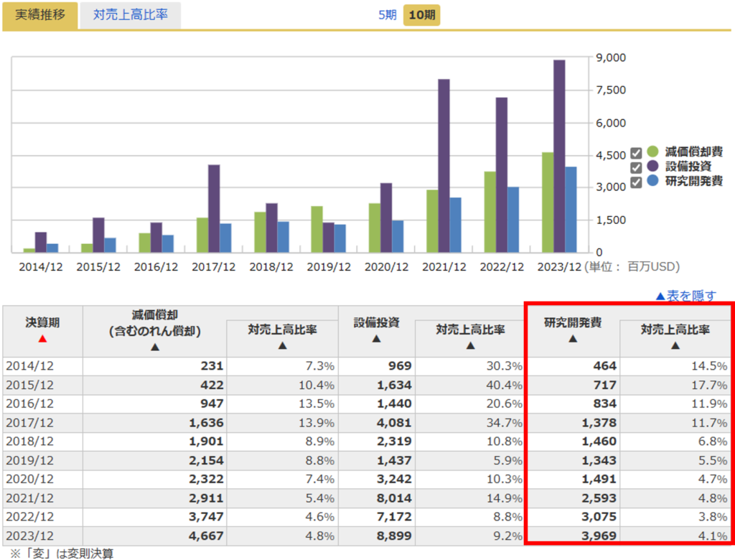Sort by 設備投資 column arrow

(376, 338)
